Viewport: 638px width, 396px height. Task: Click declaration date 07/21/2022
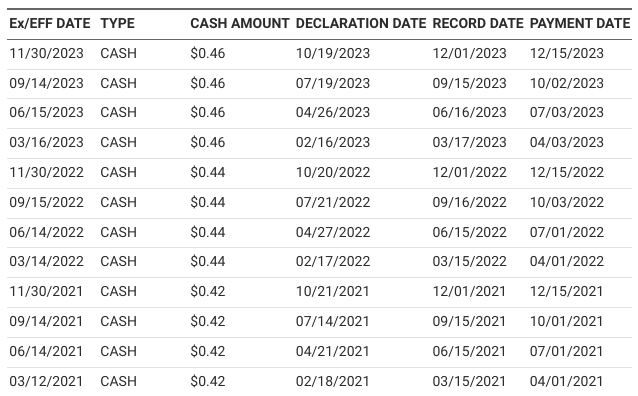pos(333,202)
